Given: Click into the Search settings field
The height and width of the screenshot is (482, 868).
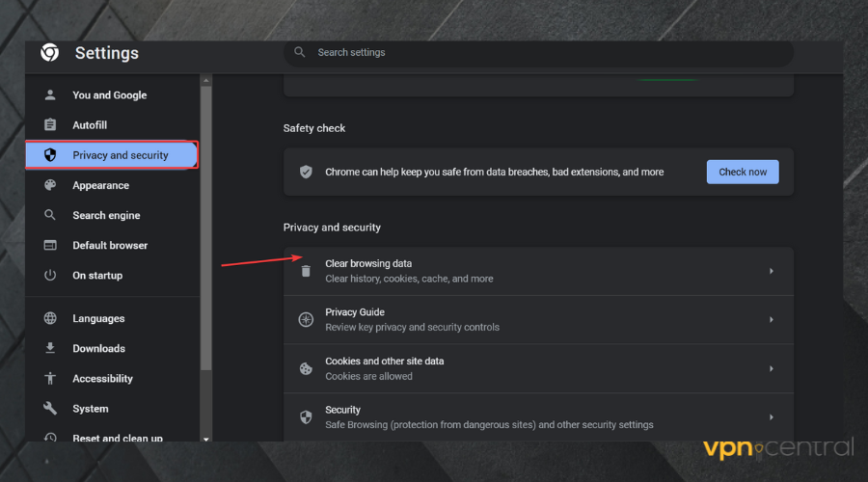Looking at the screenshot, I should pyautogui.click(x=538, y=53).
